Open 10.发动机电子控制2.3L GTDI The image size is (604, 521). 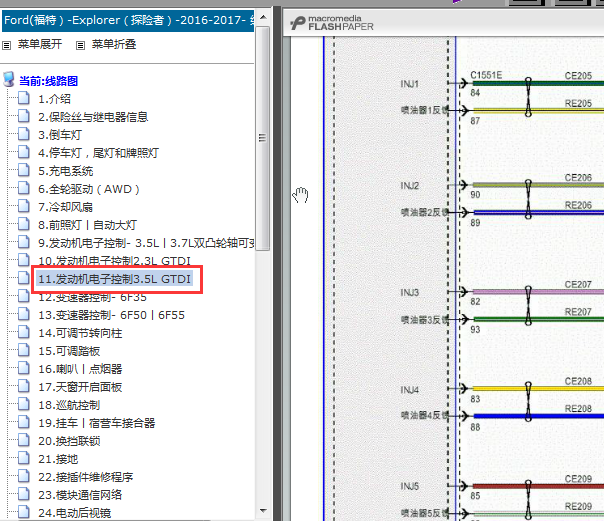click(x=114, y=260)
